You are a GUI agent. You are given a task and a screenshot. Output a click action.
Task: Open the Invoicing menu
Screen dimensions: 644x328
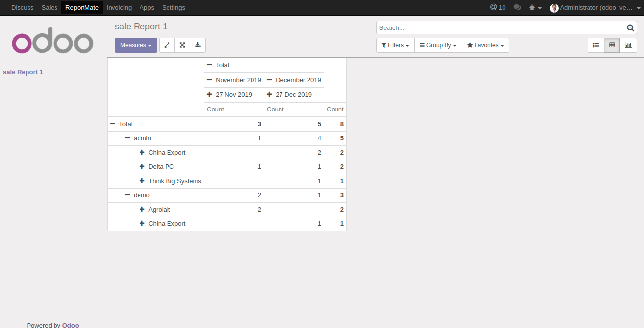click(119, 8)
